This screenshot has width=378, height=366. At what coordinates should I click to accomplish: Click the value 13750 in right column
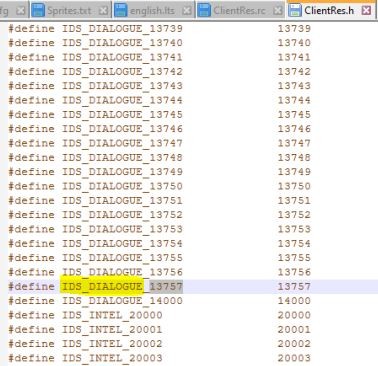294,186
